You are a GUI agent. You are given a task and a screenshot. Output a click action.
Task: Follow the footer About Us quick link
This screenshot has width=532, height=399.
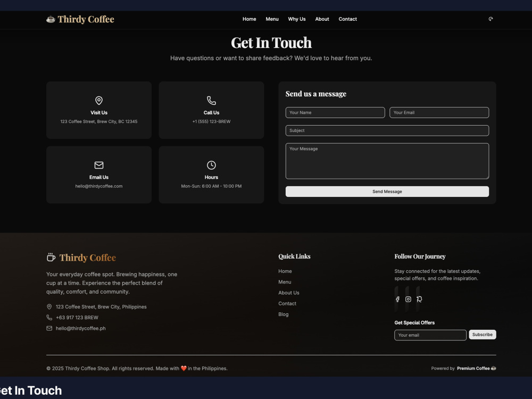pyautogui.click(x=289, y=293)
